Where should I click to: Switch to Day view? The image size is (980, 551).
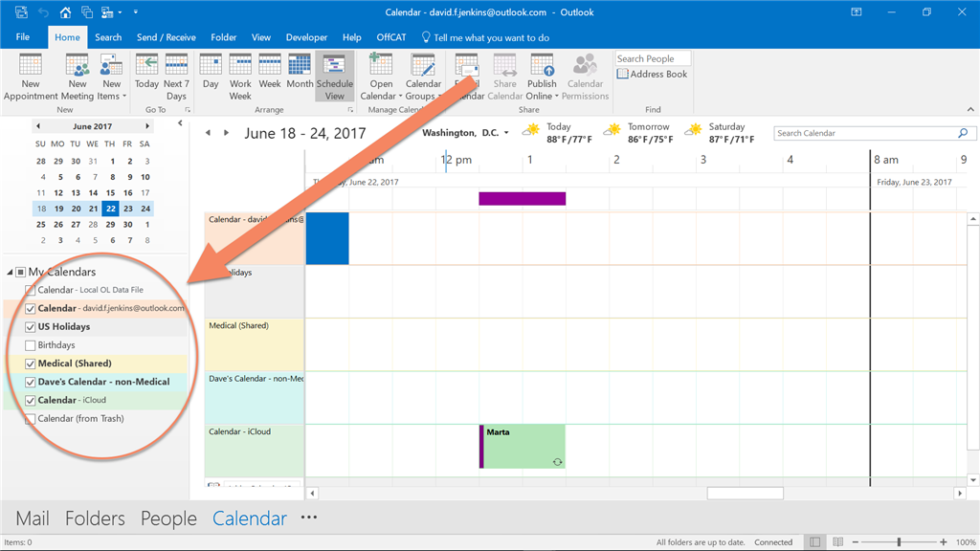point(211,72)
